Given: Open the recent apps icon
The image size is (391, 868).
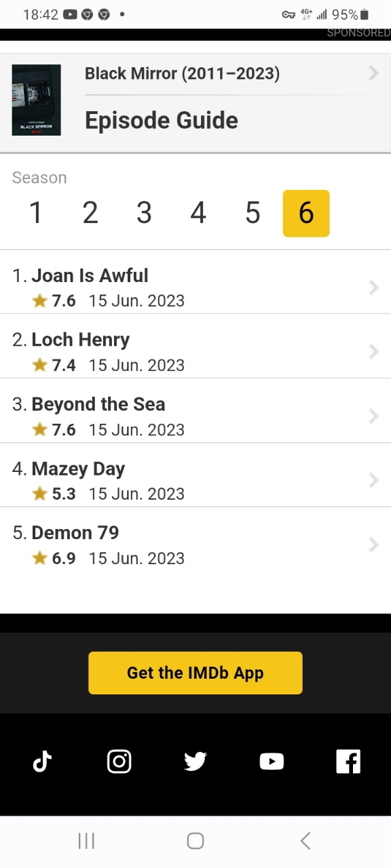Looking at the screenshot, I should pyautogui.click(x=86, y=841).
